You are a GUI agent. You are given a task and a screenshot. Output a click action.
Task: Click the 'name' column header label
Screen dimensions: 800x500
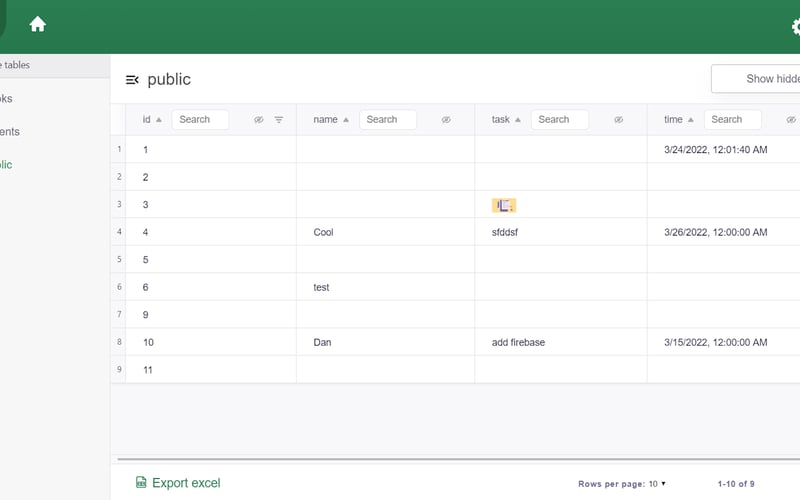pyautogui.click(x=325, y=119)
